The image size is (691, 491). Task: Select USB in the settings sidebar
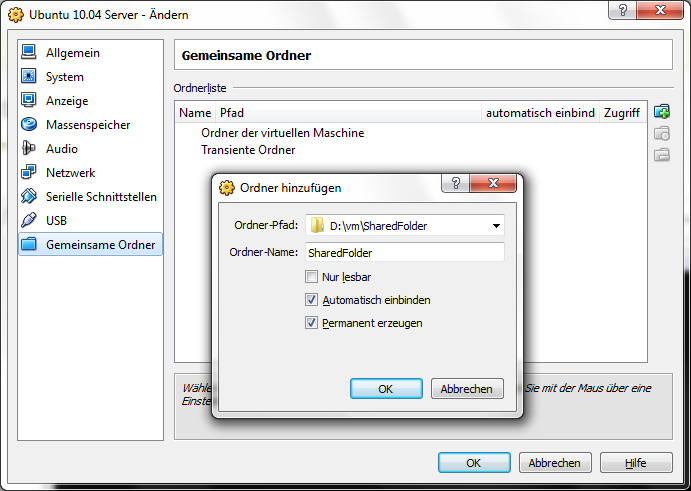[x=91, y=220]
